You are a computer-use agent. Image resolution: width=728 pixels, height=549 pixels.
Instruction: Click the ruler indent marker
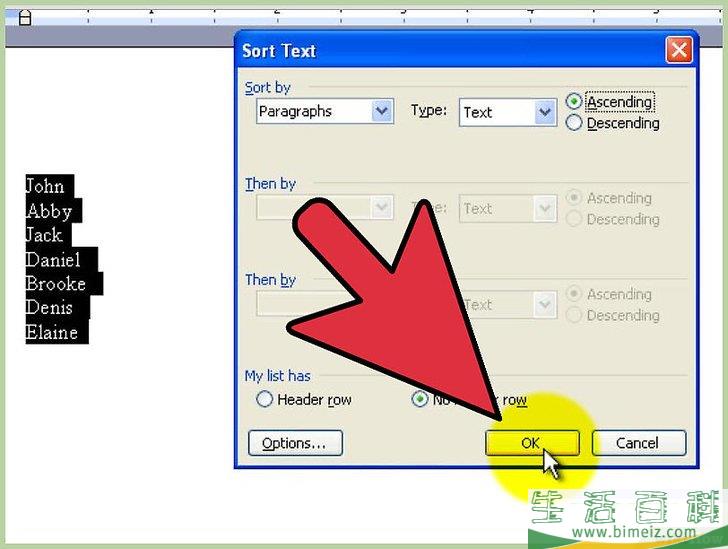click(x=25, y=18)
